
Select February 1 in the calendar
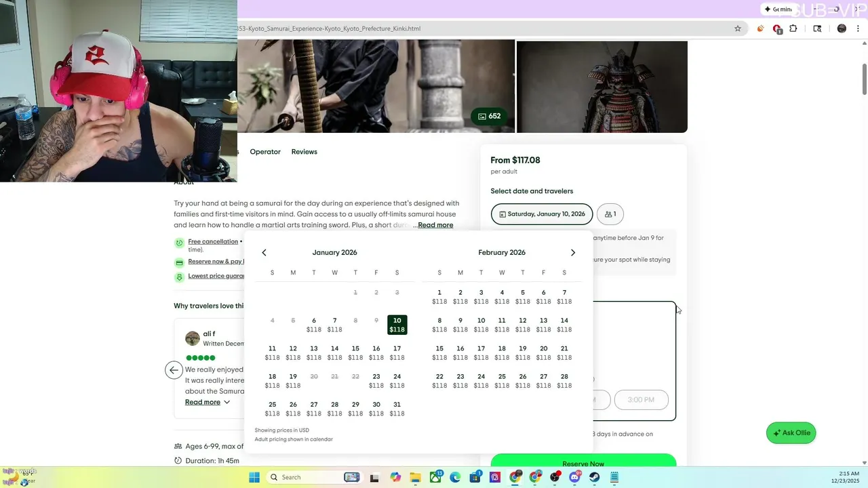pyautogui.click(x=439, y=297)
